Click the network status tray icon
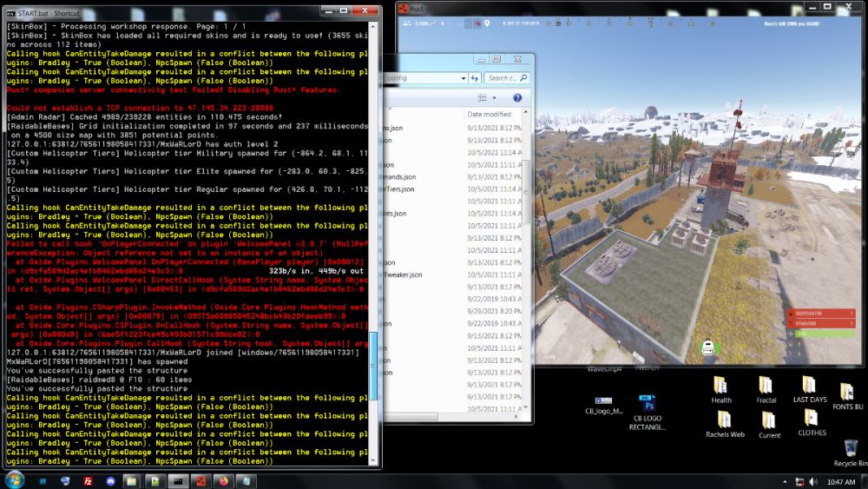Image resolution: width=868 pixels, height=489 pixels. 800,481
